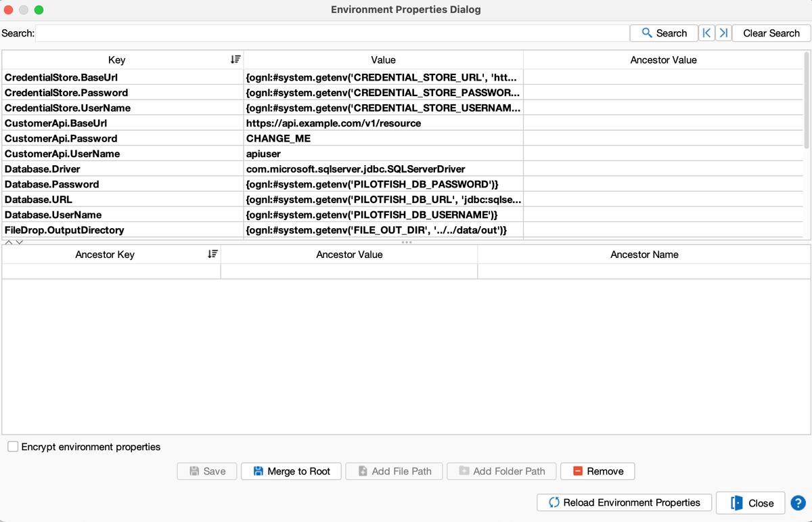
Task: Click value https://api.example.com/v1/resource
Action: point(383,123)
